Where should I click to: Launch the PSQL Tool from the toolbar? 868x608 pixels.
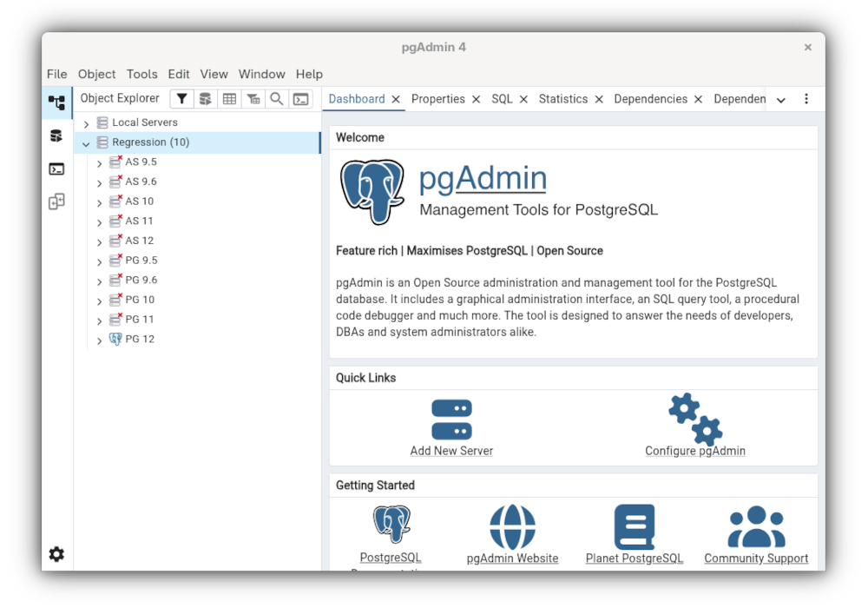click(300, 99)
